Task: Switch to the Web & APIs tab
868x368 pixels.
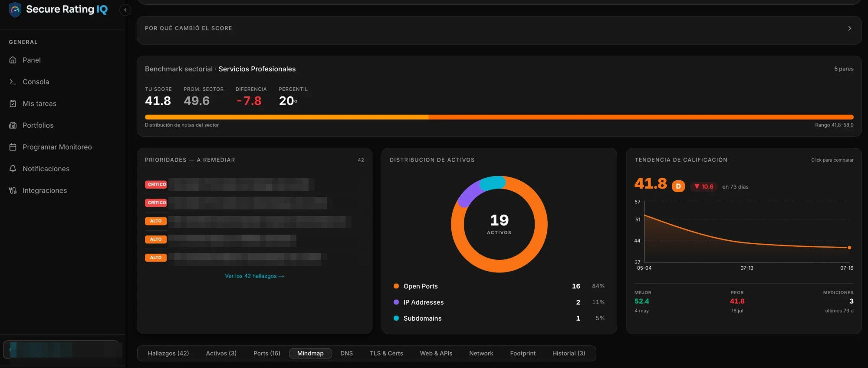Action: click(436, 353)
